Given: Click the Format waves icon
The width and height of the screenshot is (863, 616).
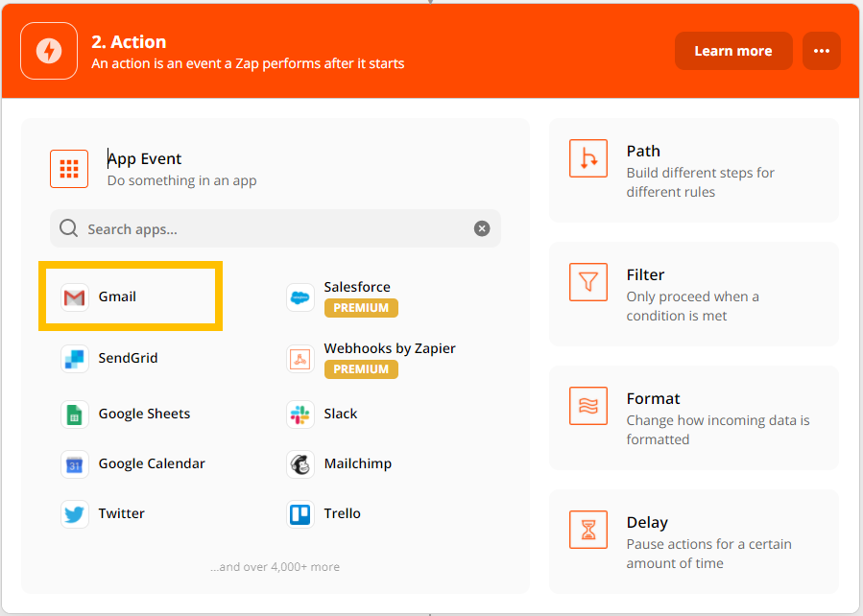Looking at the screenshot, I should point(588,406).
